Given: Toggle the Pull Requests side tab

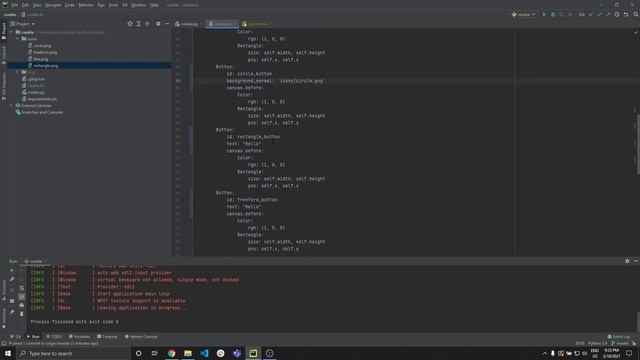Looking at the screenshot, I should tap(4, 86).
